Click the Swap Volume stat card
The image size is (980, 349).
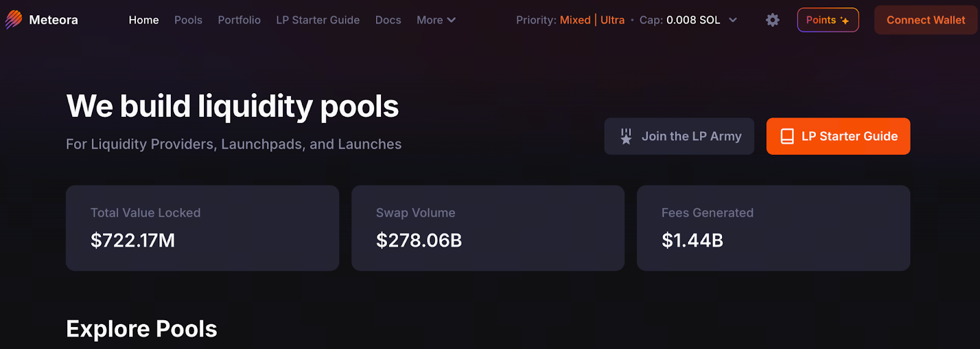[x=488, y=228]
